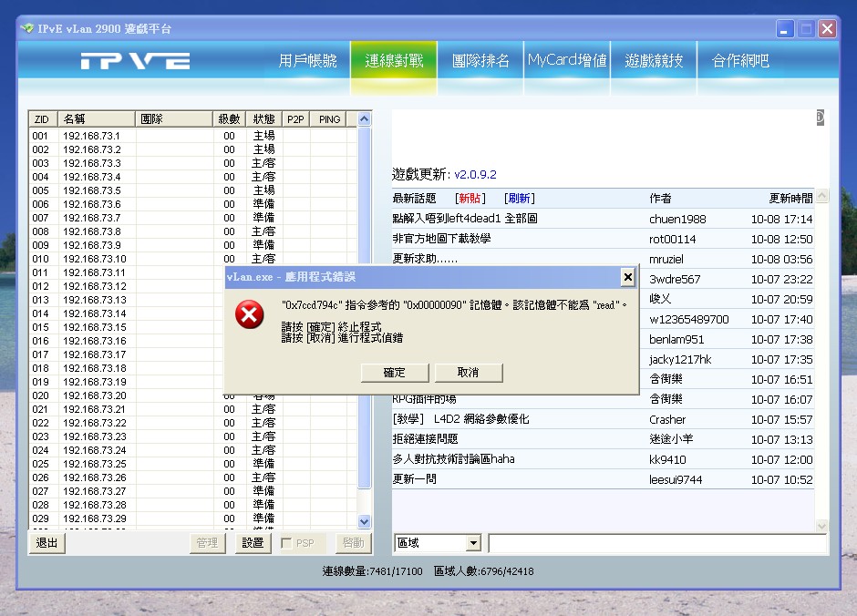Toggle the PSP checkbox
The image size is (857, 616).
[286, 543]
